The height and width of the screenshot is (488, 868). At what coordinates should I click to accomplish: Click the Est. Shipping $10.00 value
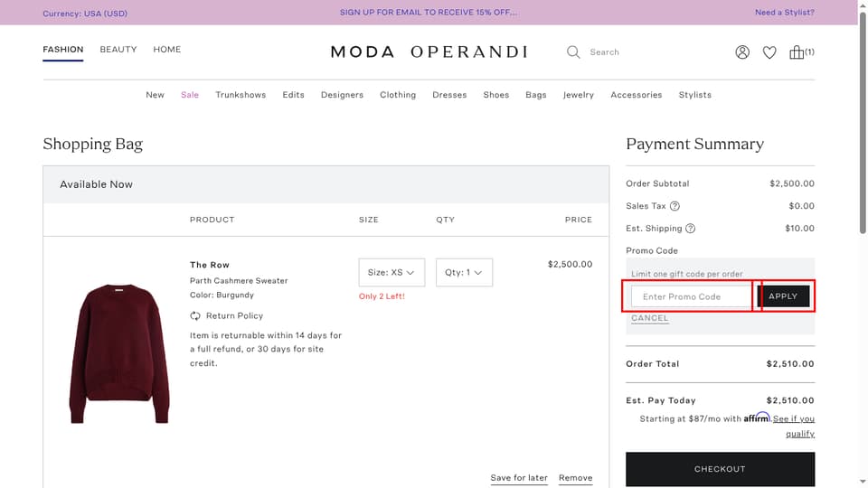point(800,229)
